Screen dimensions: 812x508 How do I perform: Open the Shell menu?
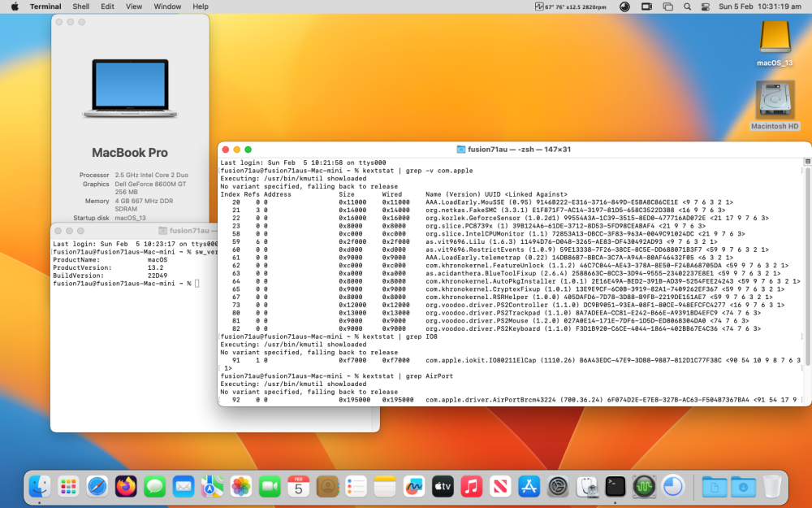pos(80,7)
